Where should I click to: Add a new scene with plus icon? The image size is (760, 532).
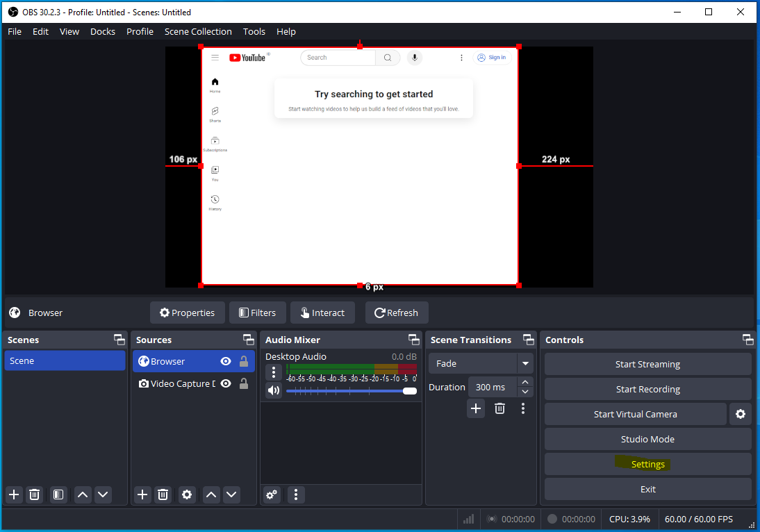click(14, 494)
